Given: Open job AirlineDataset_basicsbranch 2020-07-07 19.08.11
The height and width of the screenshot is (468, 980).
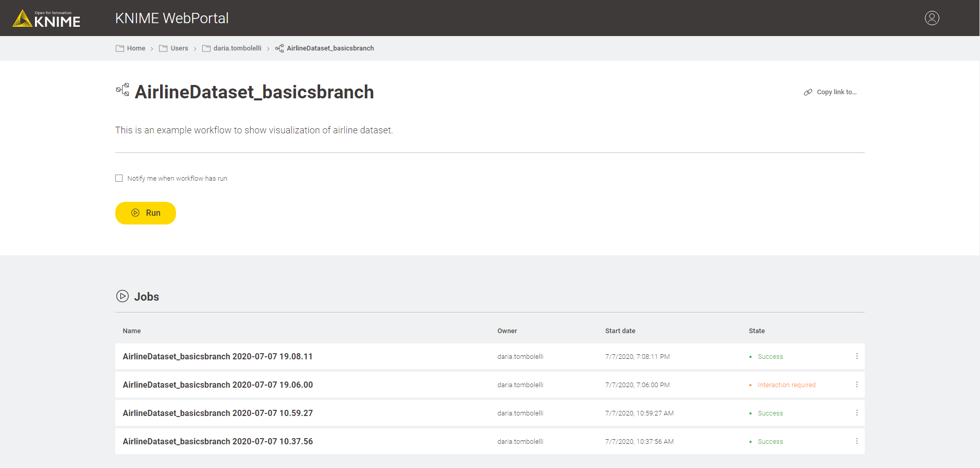Looking at the screenshot, I should click(218, 356).
